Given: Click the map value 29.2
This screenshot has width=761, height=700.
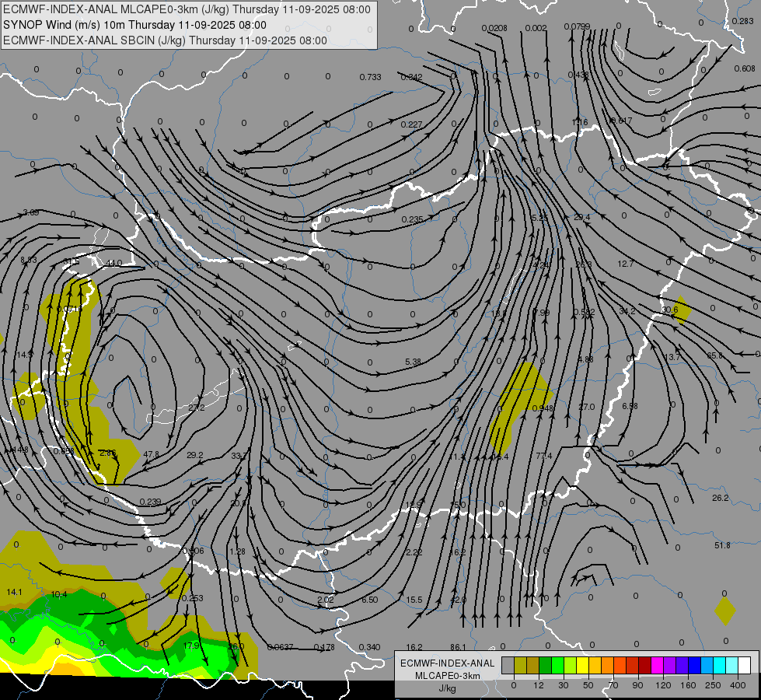Looking at the screenshot, I should [x=194, y=455].
